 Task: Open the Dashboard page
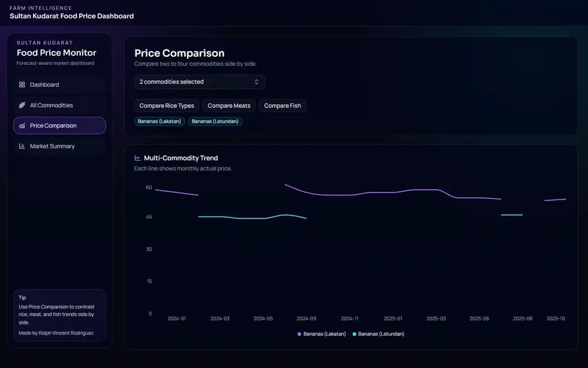coord(60,85)
